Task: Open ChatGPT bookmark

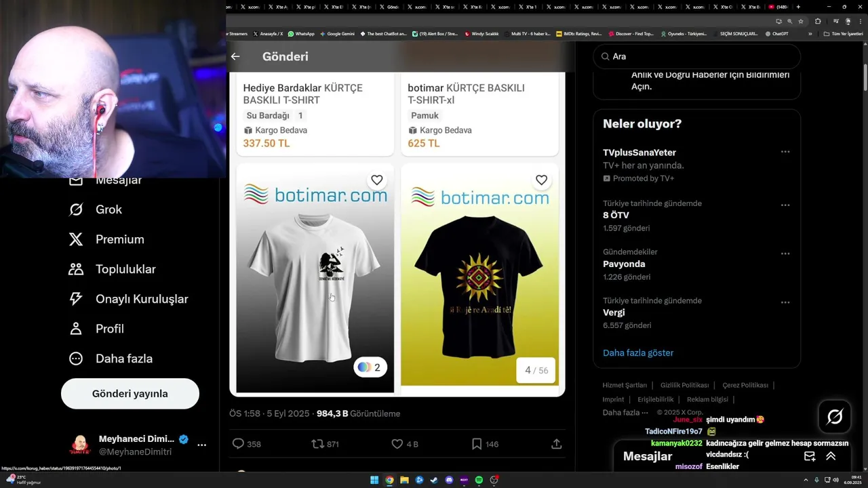Action: click(x=776, y=34)
